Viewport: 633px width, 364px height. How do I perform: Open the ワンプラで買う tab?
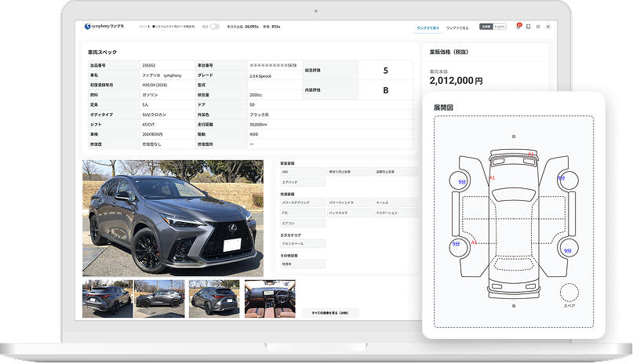coord(427,27)
